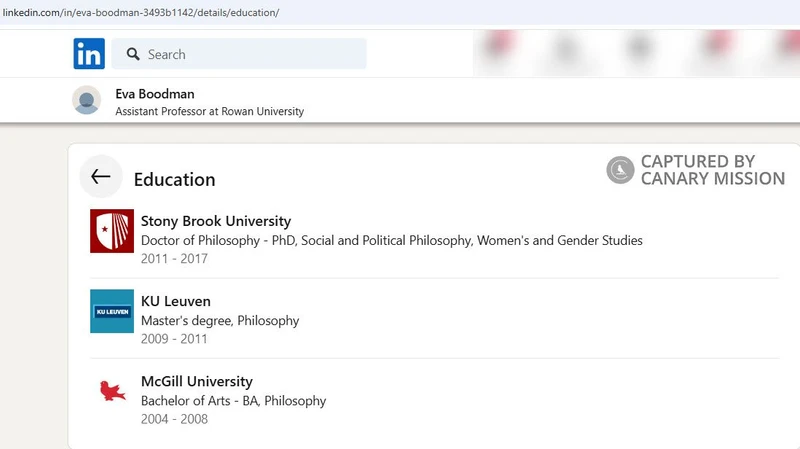Select the 2011 - 2017 dates
Image resolution: width=800 pixels, height=449 pixels.
(x=174, y=259)
